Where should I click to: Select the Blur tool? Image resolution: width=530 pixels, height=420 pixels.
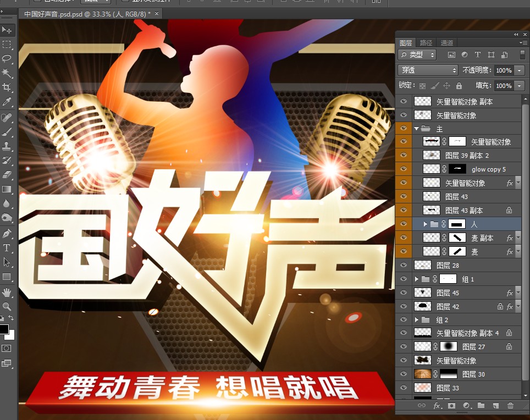pos(7,203)
